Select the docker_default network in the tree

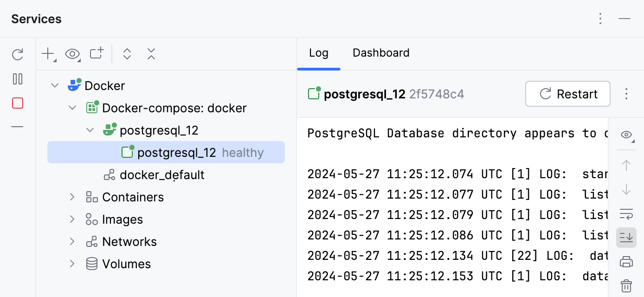[162, 174]
